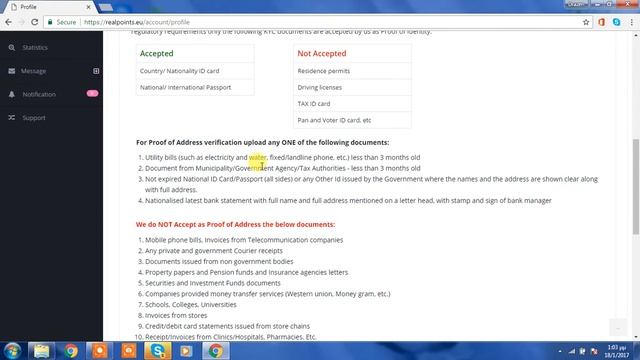The height and width of the screenshot is (360, 640).
Task: Click 'Documents issued from non government bodies'
Action: tap(219, 261)
